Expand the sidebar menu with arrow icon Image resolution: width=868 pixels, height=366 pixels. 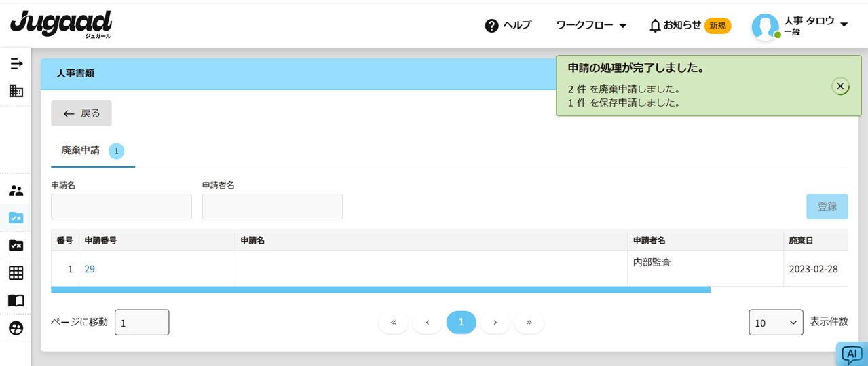pos(16,64)
